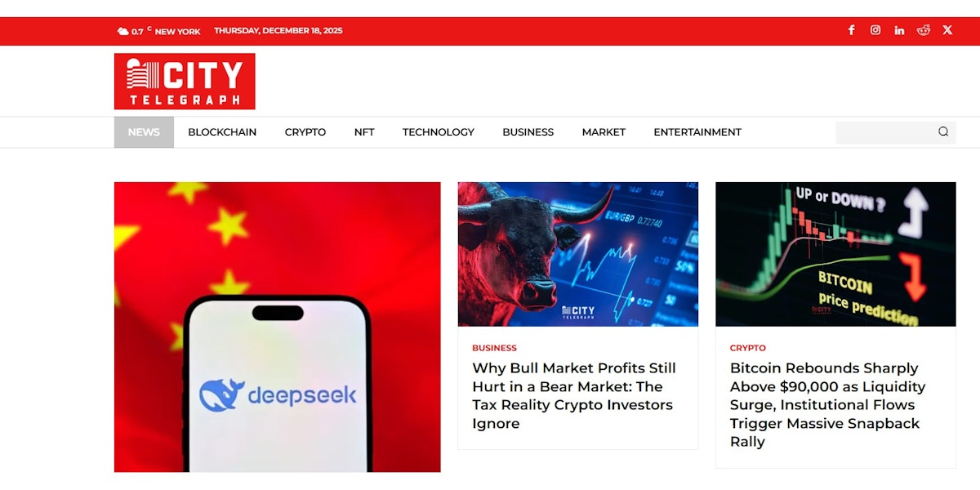Open the X (Twitter) social icon
The height and width of the screenshot is (490, 980).
pos(947,30)
